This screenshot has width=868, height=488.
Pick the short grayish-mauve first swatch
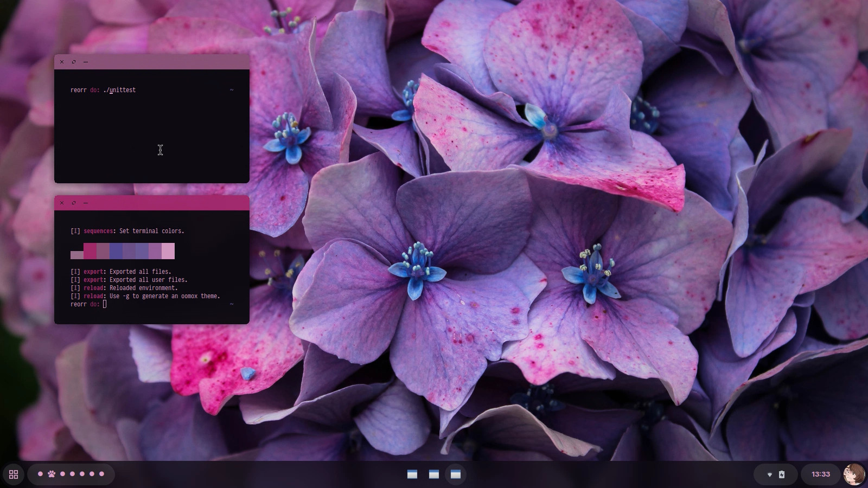click(x=77, y=255)
